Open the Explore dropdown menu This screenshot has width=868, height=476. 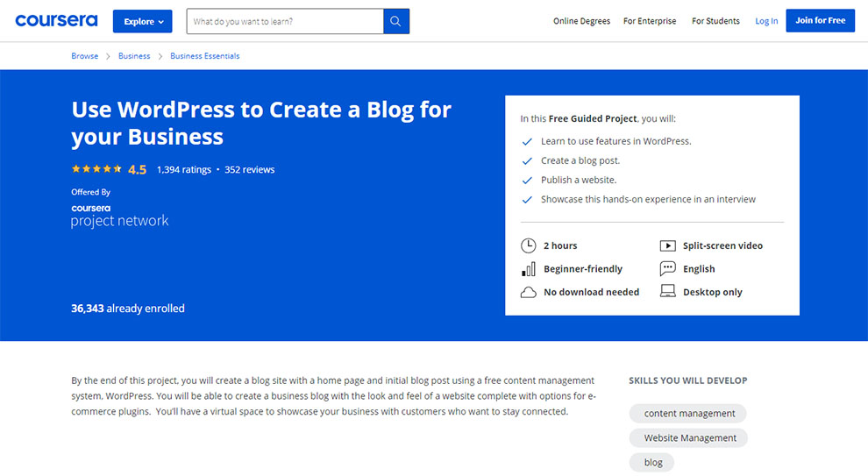click(x=143, y=22)
